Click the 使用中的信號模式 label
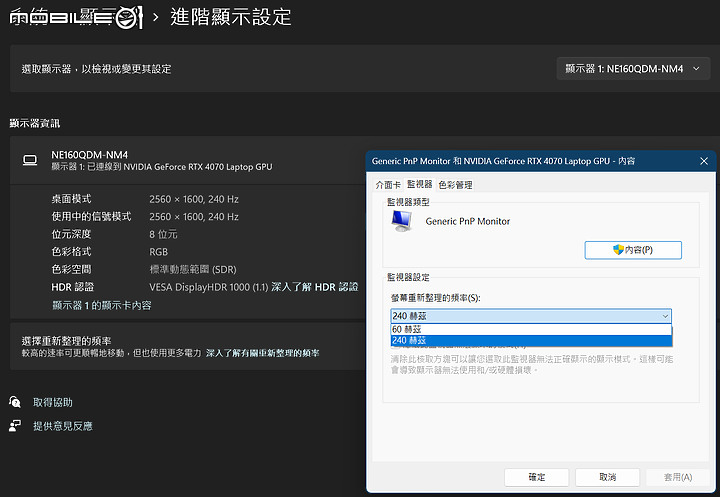The height and width of the screenshot is (497, 720). [x=91, y=216]
